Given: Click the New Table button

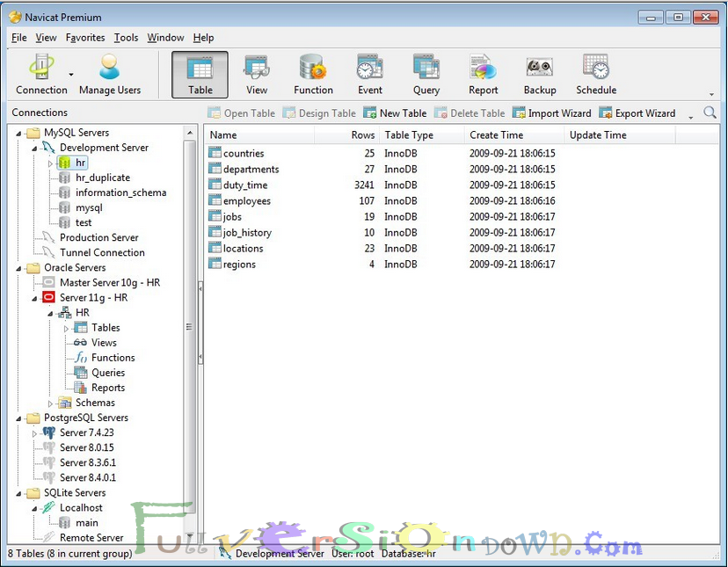Looking at the screenshot, I should pyautogui.click(x=395, y=113).
